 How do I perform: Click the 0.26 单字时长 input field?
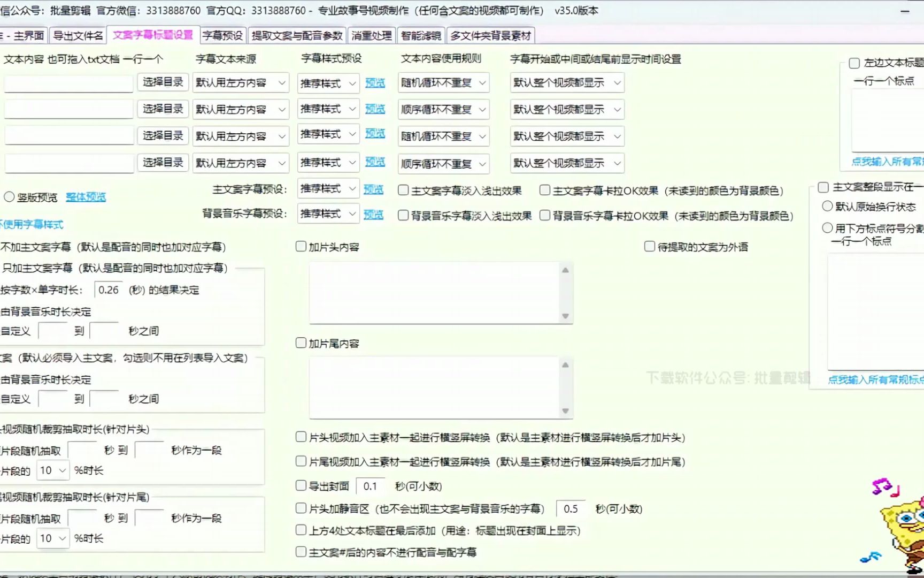tap(109, 290)
